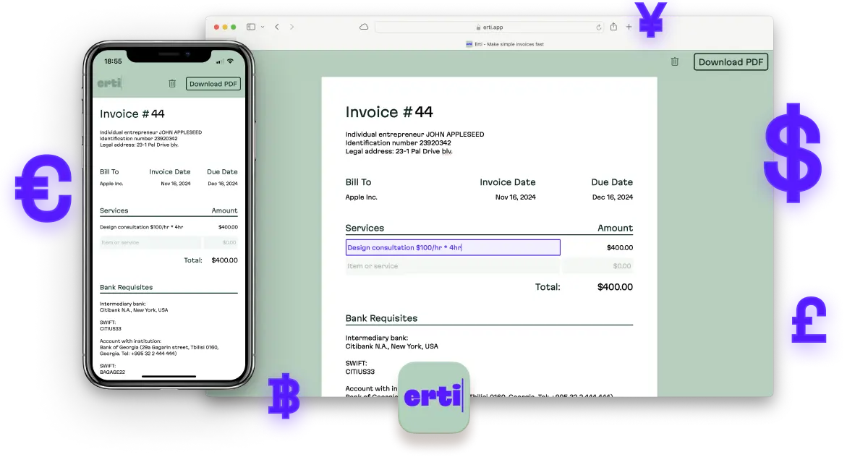Screen dimensions: 868x457
Task: Tap the trash icon on the phone screen
Action: click(172, 84)
